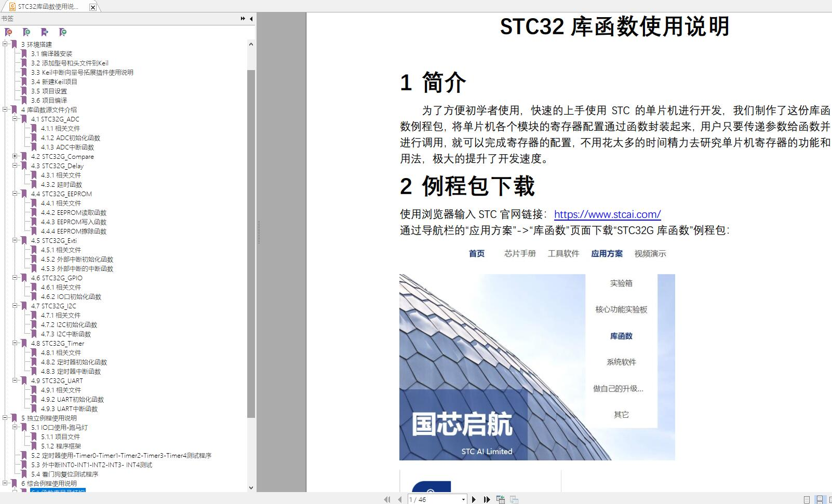The height and width of the screenshot is (504, 832).
Task: Click the bookmark icon with blue arrow
Action: (x=45, y=32)
